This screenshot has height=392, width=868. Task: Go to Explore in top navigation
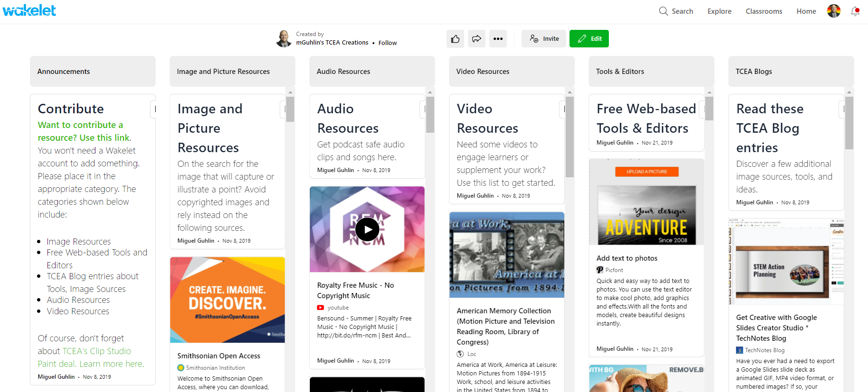pos(719,11)
